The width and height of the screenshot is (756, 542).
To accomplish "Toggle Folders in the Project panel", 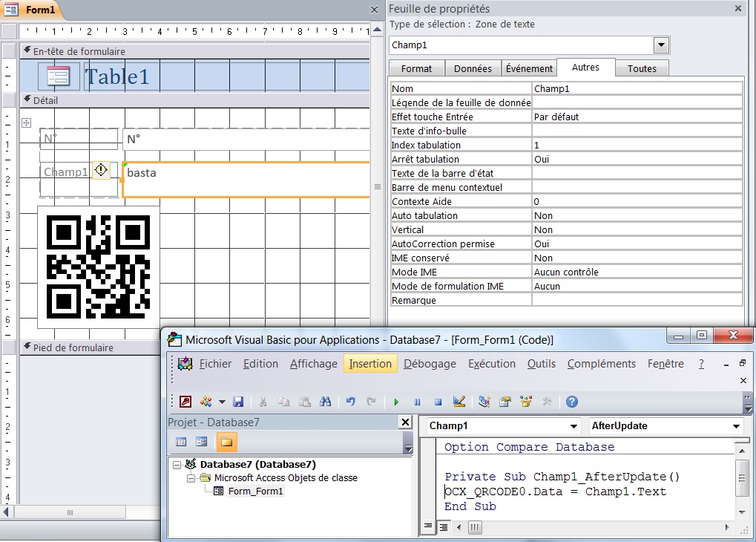I will [x=226, y=442].
